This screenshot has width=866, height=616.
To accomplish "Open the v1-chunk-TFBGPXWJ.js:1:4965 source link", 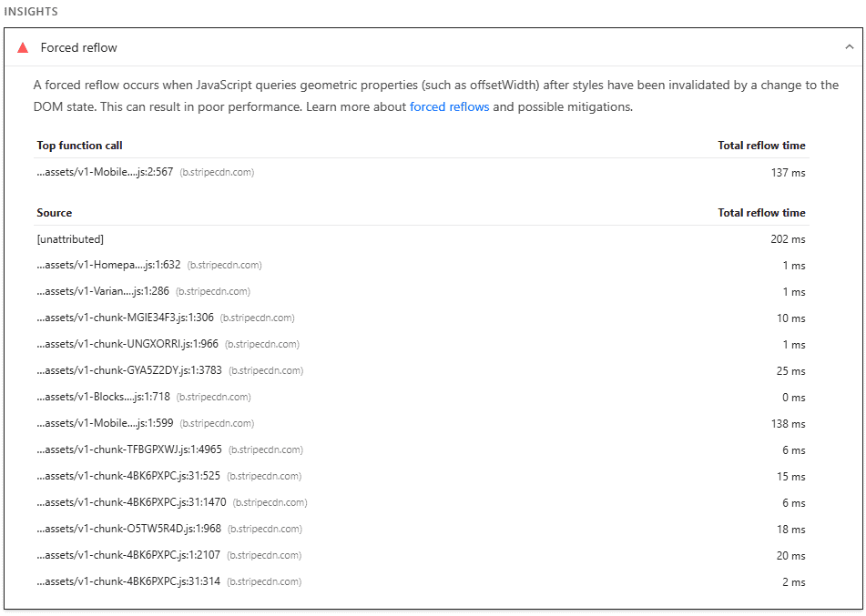I will (x=129, y=450).
